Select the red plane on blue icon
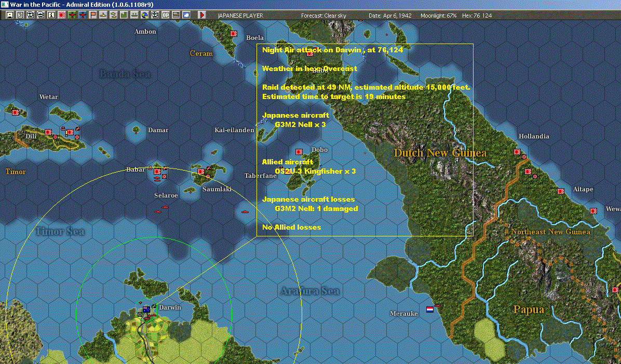 [x=83, y=15]
